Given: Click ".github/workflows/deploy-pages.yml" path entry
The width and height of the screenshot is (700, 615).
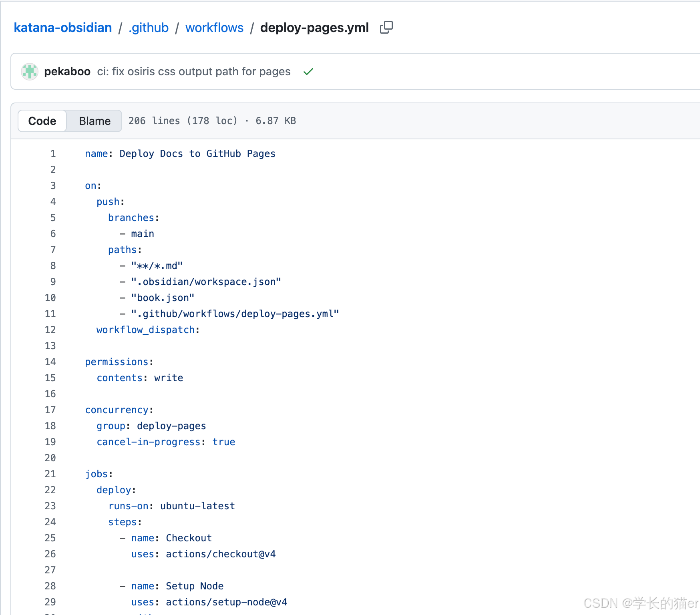Looking at the screenshot, I should [x=235, y=314].
